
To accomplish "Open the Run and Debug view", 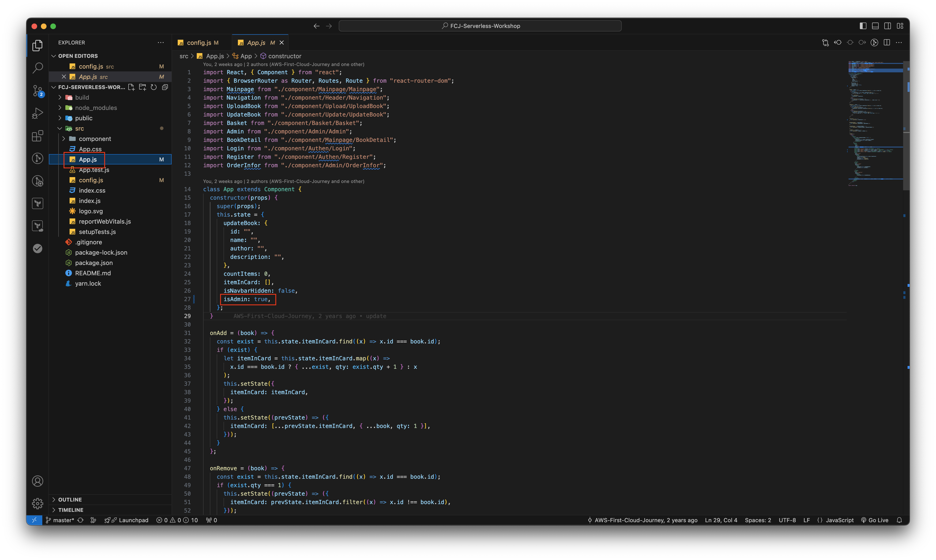I will coord(37,113).
